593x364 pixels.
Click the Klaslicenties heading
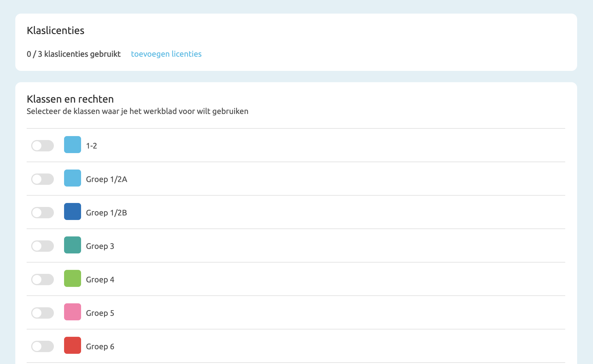(56, 30)
